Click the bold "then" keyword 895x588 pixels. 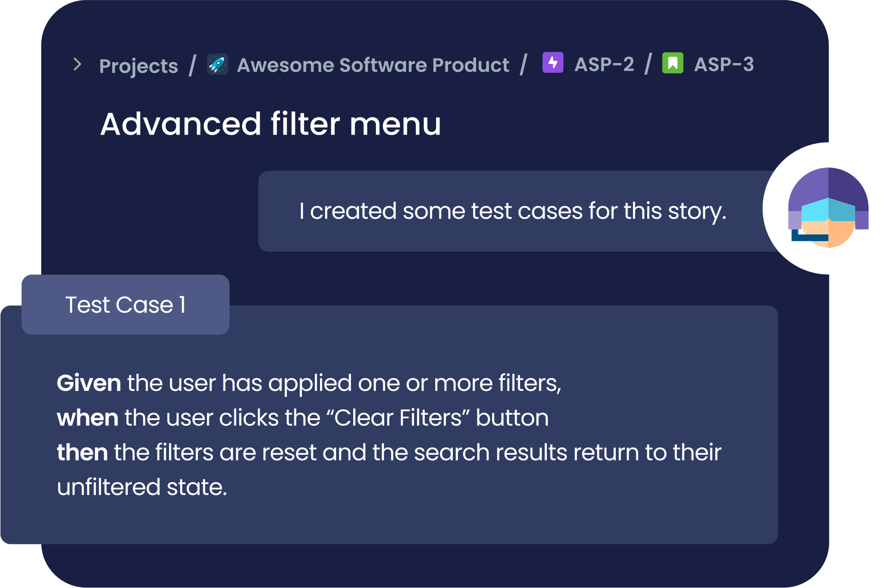click(x=82, y=452)
